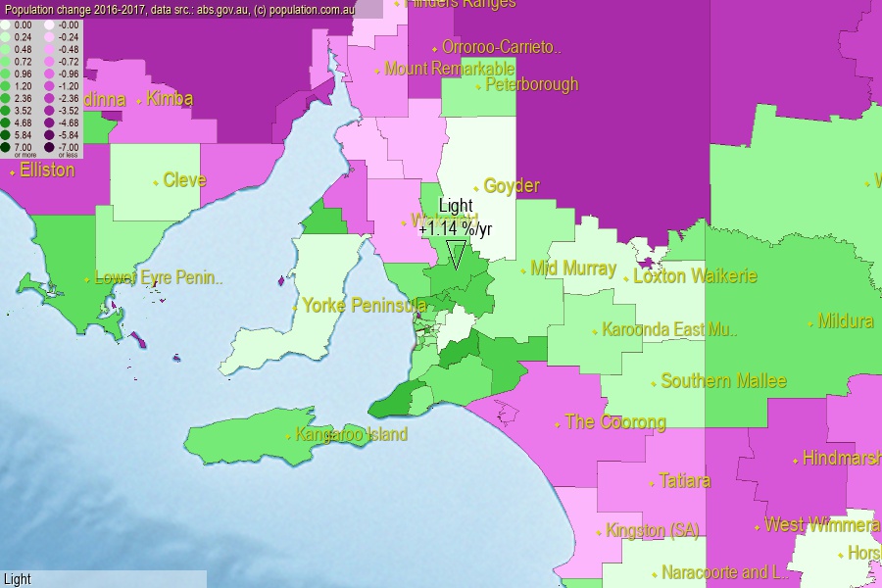Viewport: 882px width, 588px height.
Task: Click the 1.20 legend value text
Action: (24, 86)
